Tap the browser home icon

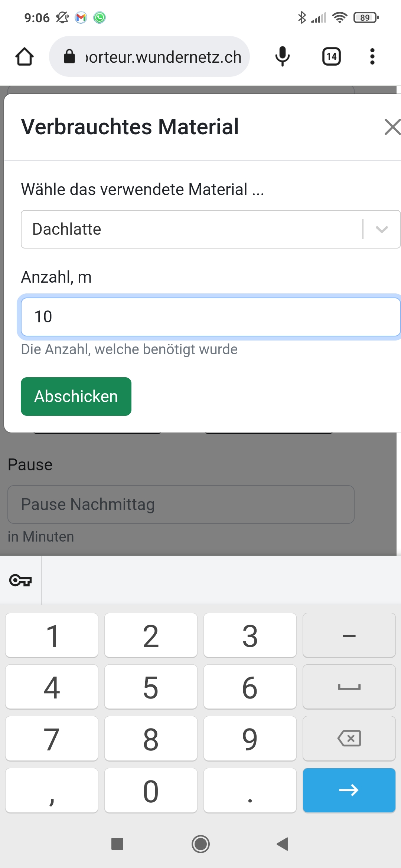25,57
